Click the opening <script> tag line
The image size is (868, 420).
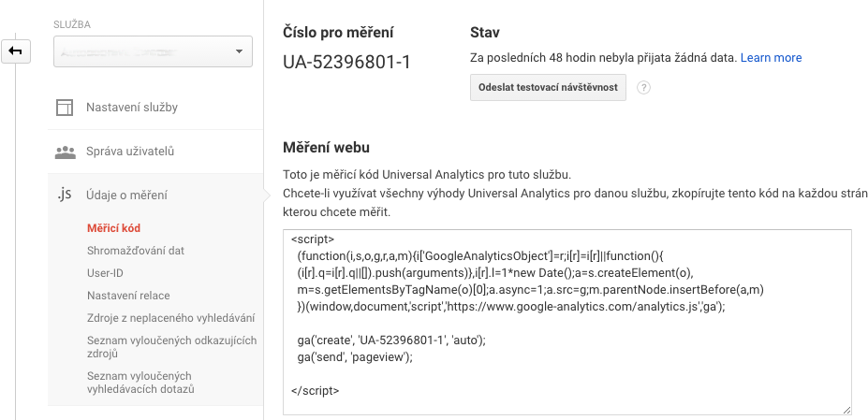313,239
